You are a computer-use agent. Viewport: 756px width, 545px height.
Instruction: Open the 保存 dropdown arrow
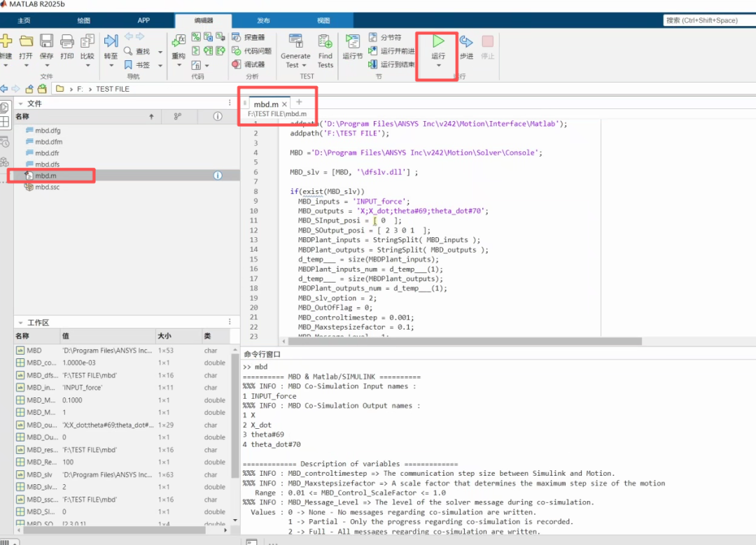pos(47,66)
